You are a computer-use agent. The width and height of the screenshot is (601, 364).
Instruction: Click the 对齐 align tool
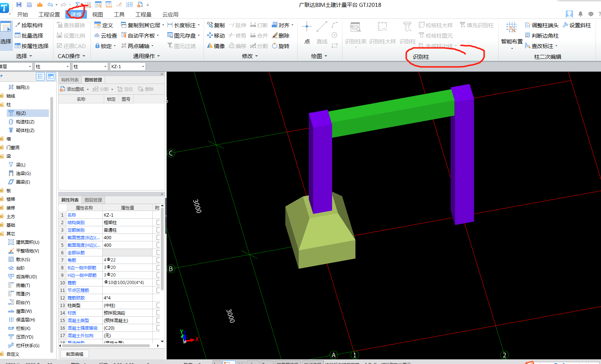pos(283,25)
